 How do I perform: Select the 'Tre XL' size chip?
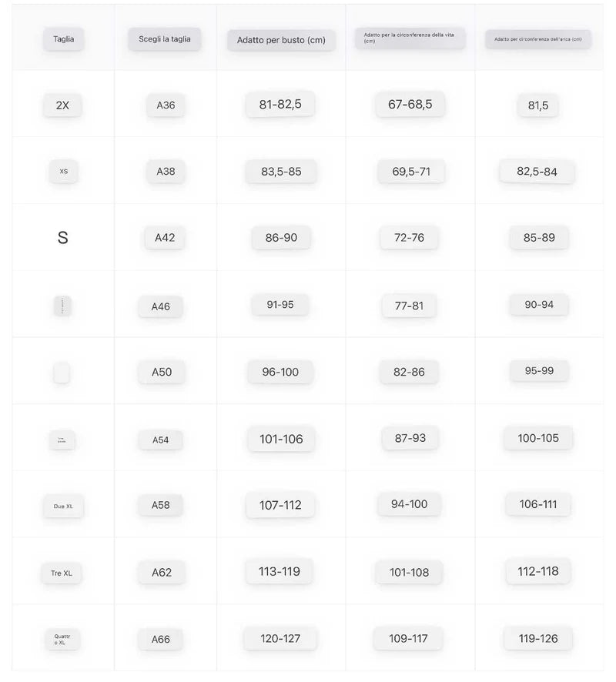[62, 573]
